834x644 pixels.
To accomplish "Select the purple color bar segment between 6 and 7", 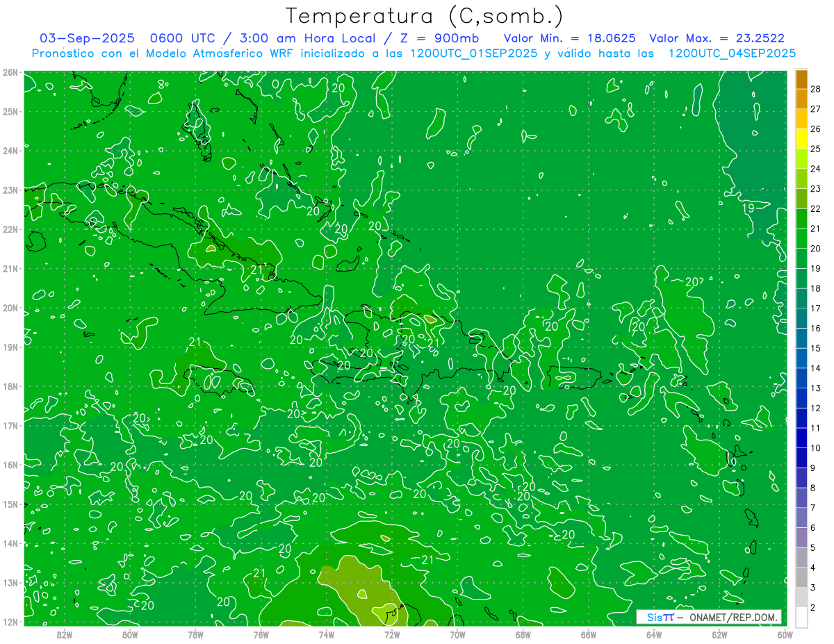I will (x=801, y=518).
